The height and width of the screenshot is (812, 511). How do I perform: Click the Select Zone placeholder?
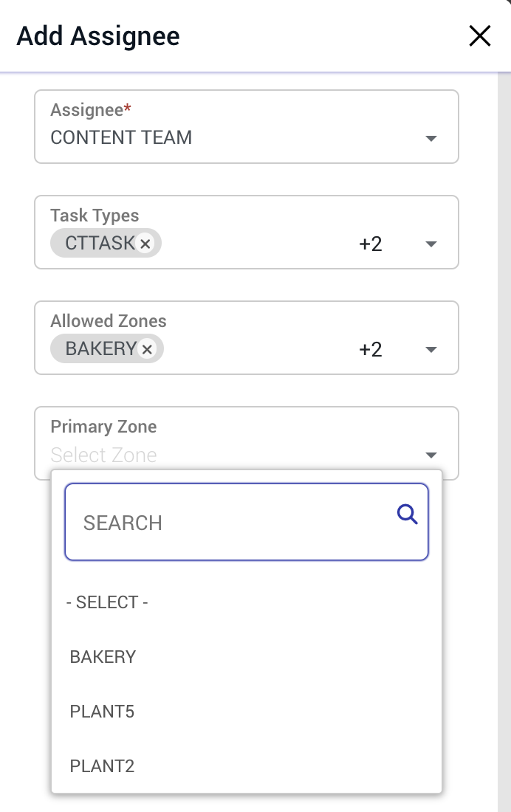tap(103, 455)
